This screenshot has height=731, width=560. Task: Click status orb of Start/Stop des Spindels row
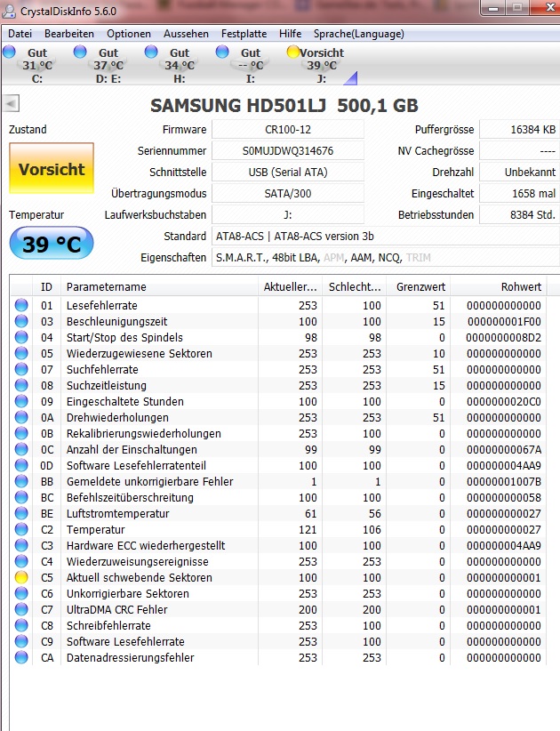(21, 338)
